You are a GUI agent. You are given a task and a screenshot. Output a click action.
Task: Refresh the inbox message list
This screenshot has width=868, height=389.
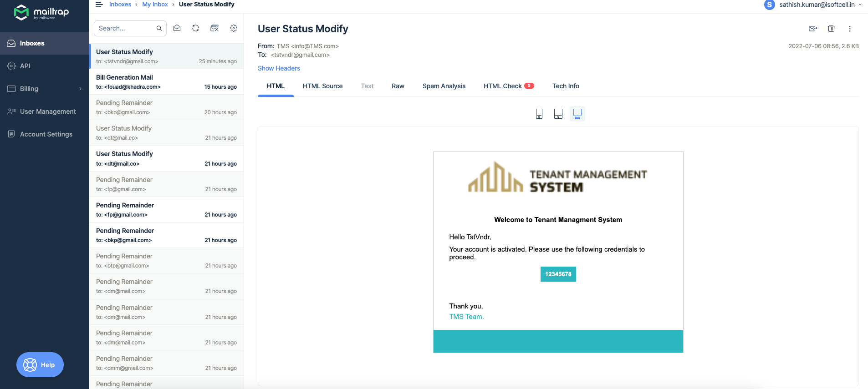[196, 28]
